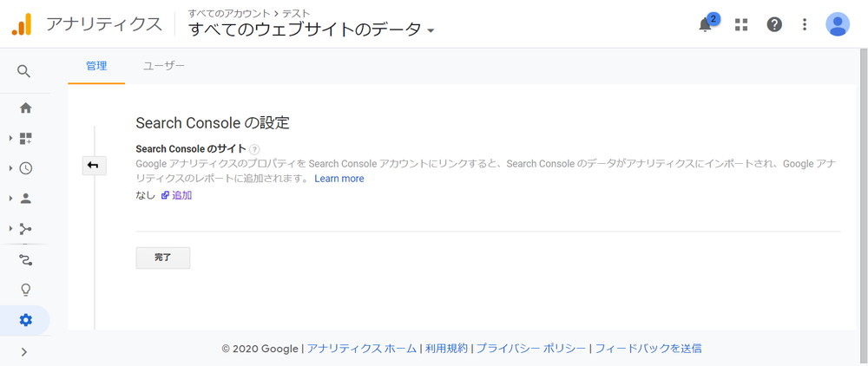Open Realtime reports clock icon
The image size is (868, 366).
tap(25, 168)
